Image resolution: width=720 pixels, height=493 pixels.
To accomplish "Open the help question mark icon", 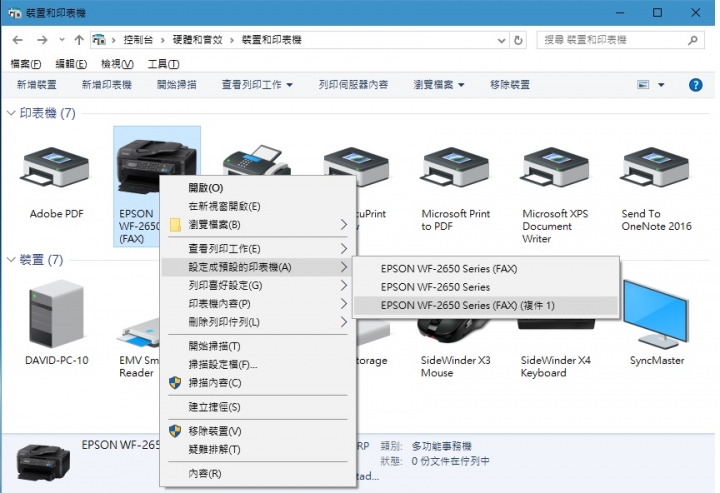I will pos(695,85).
